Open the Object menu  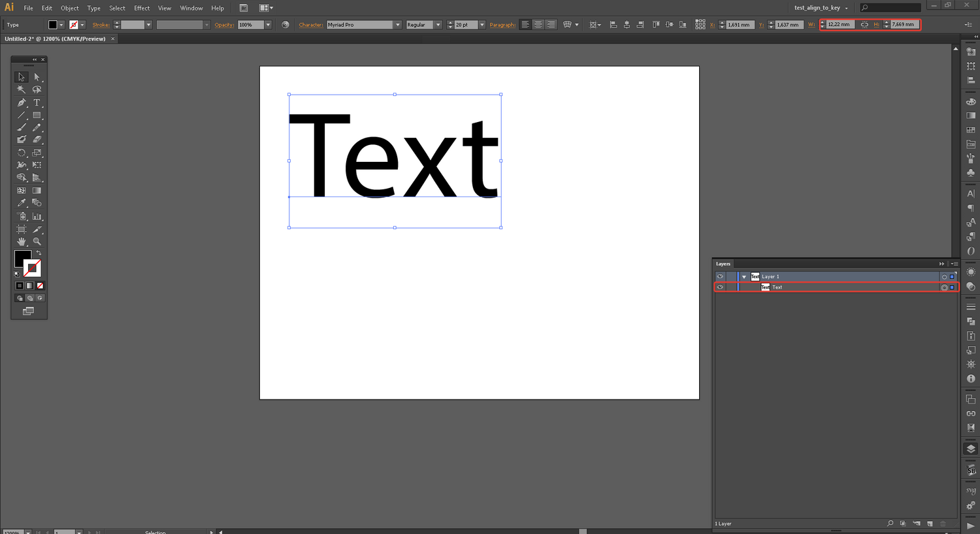point(70,8)
